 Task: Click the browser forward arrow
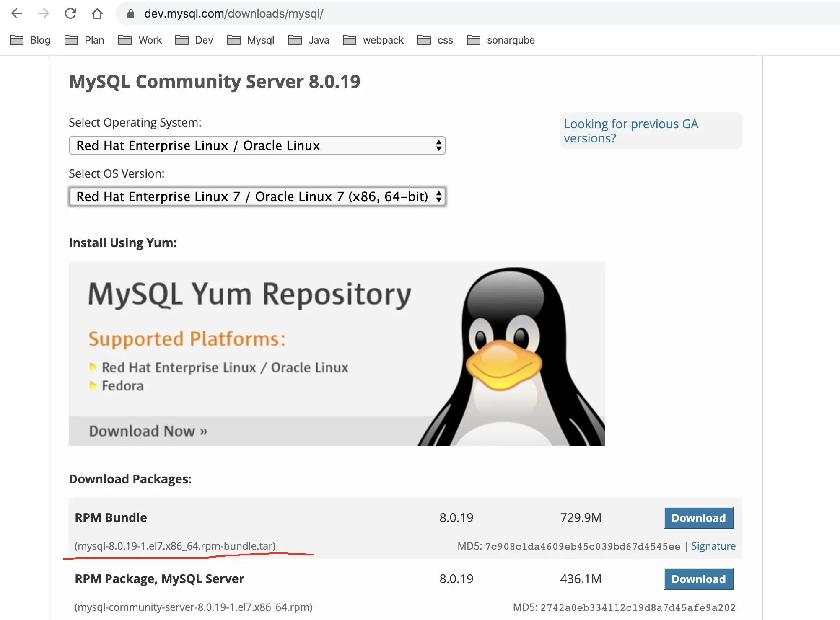point(44,13)
